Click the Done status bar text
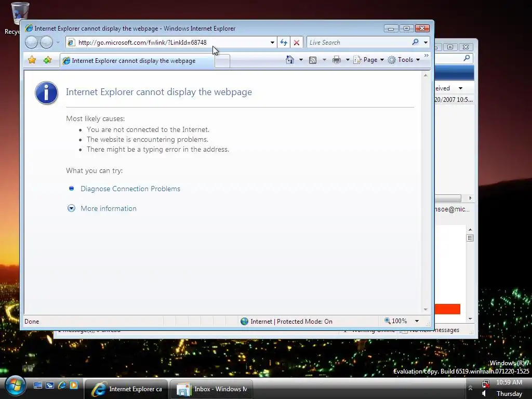 (x=32, y=321)
